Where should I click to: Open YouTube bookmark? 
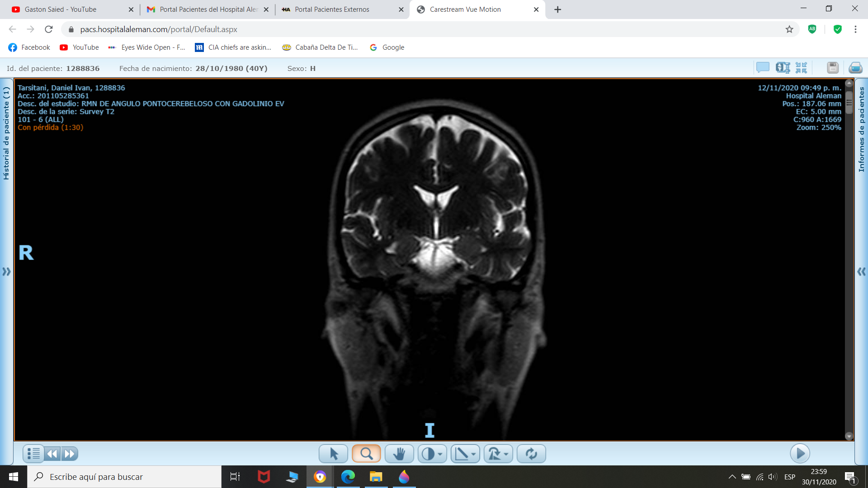click(79, 47)
